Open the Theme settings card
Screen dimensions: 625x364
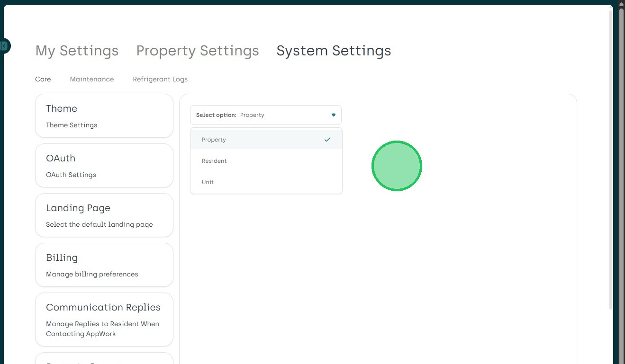[104, 116]
